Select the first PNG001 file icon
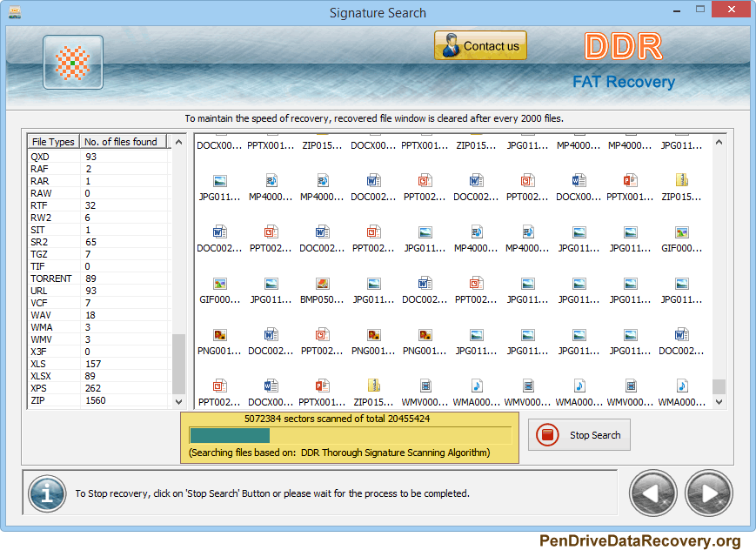756x550 pixels. (x=219, y=334)
